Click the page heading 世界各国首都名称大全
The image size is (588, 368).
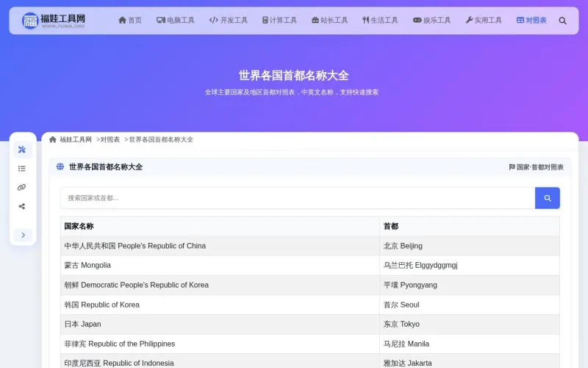293,76
